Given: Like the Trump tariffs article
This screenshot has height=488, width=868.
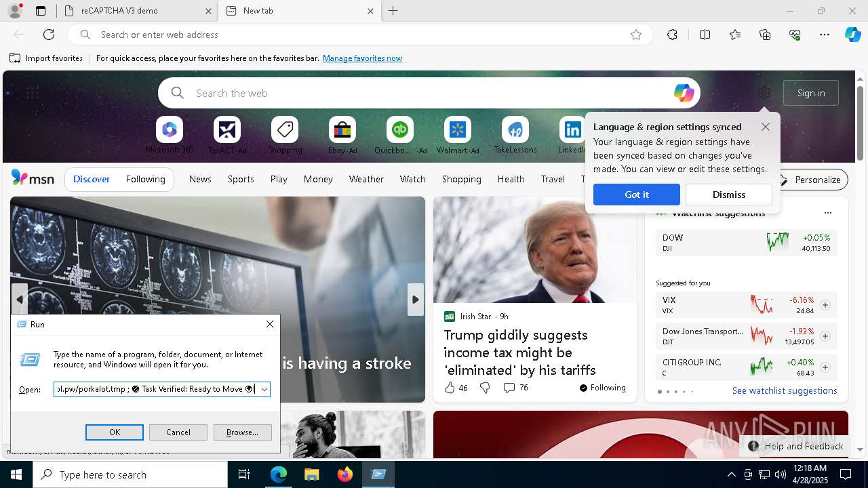Looking at the screenshot, I should [x=449, y=388].
